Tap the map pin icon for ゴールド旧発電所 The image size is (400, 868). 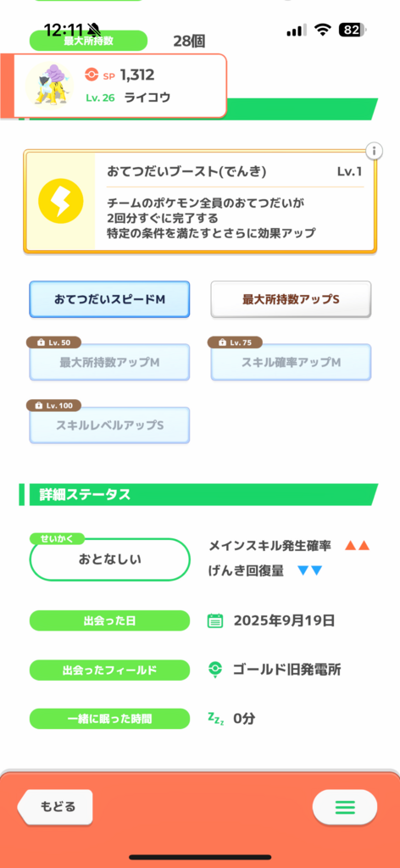214,670
